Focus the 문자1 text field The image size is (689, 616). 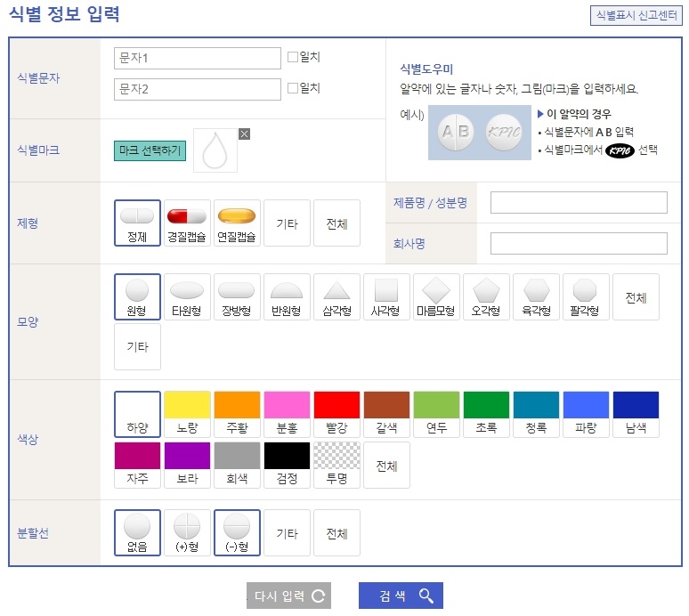click(x=198, y=58)
